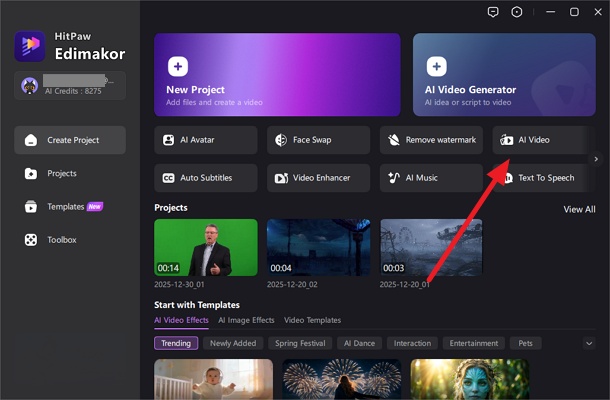Click View All projects link
This screenshot has height=400, width=610.
click(579, 209)
